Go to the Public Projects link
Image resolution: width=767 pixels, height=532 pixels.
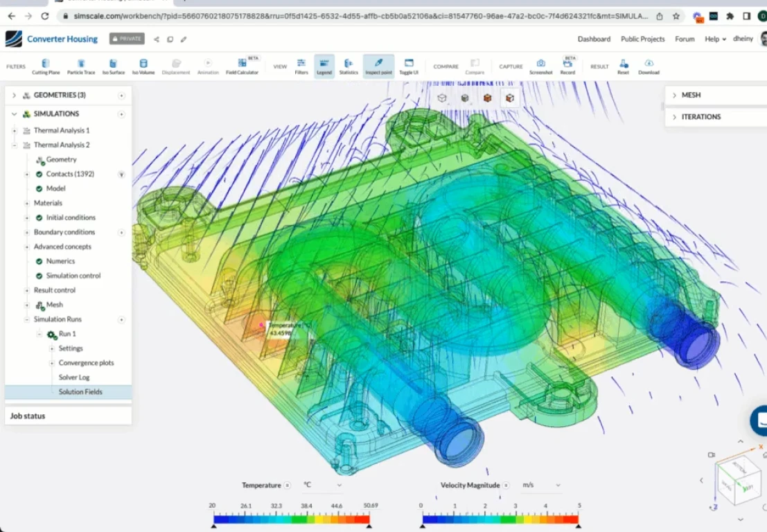[x=642, y=39]
